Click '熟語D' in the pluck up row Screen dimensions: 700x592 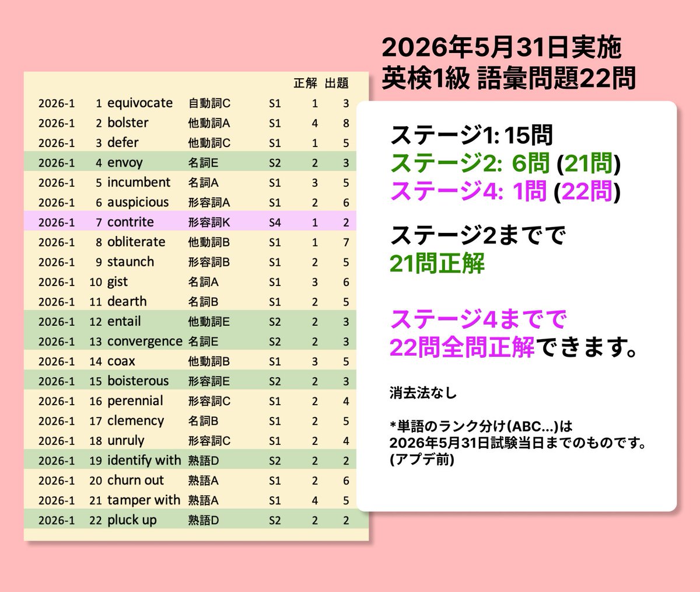tap(204, 520)
